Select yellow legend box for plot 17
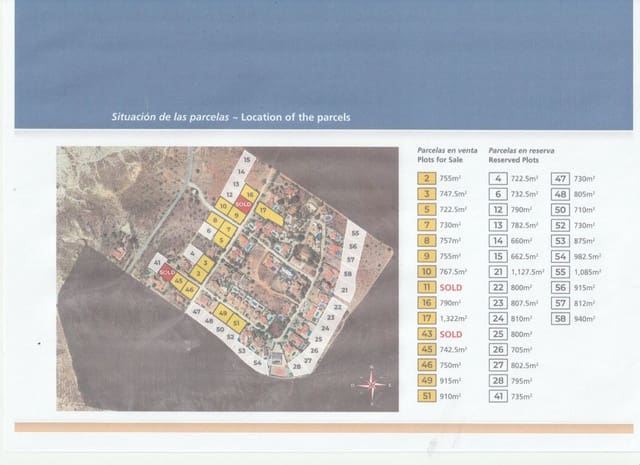This screenshot has height=465, width=640. click(427, 318)
